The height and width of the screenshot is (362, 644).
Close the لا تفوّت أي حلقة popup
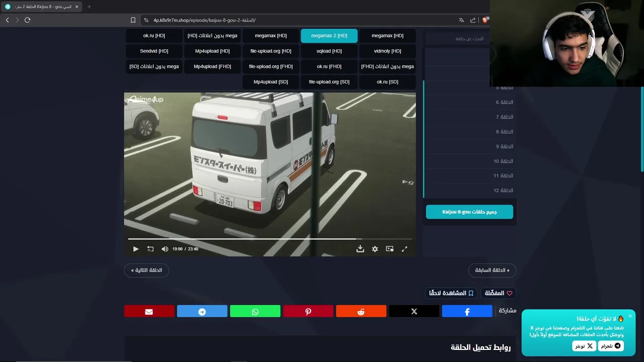pos(630,316)
